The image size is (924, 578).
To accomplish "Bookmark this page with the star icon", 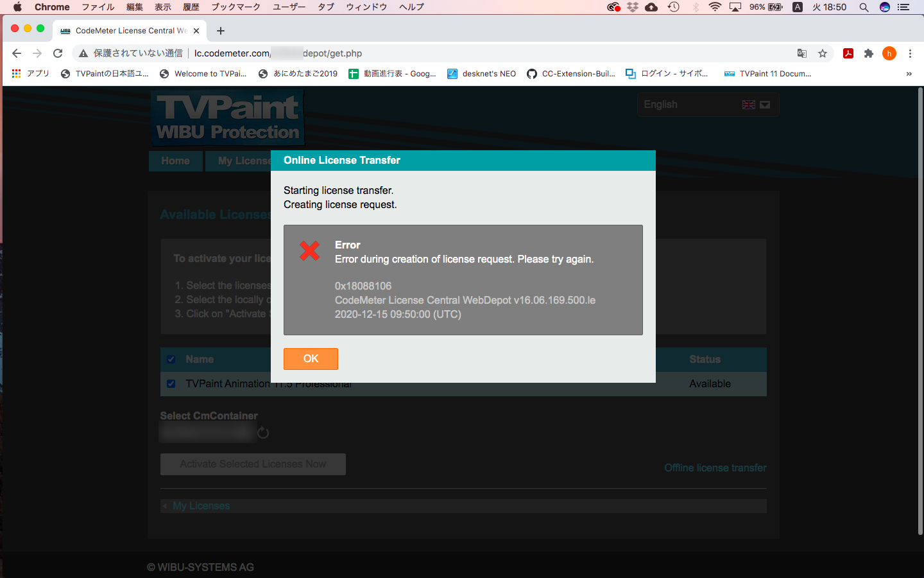I will 823,53.
